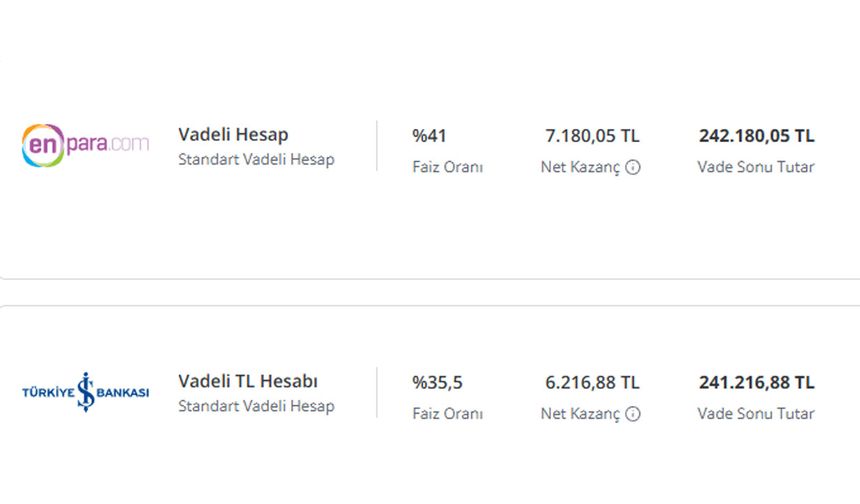Open the İş Bankası Net Kazanç info icon

coord(633,414)
